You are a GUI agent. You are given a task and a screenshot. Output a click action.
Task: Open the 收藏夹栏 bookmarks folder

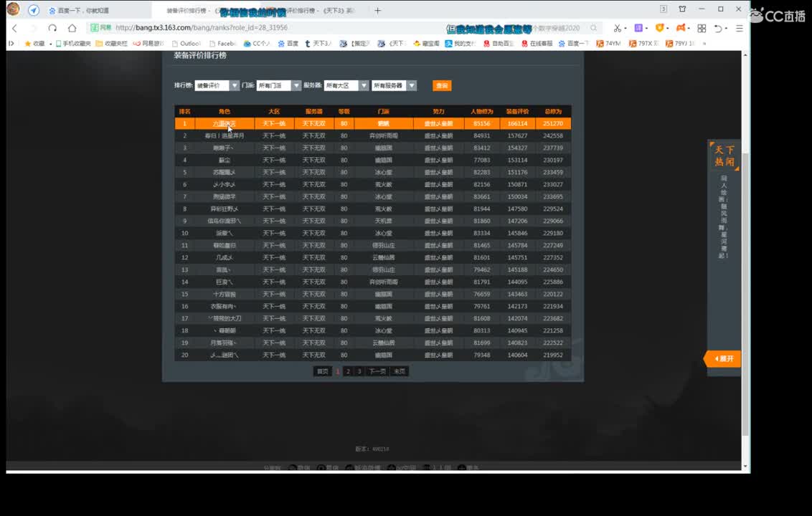tap(111, 44)
